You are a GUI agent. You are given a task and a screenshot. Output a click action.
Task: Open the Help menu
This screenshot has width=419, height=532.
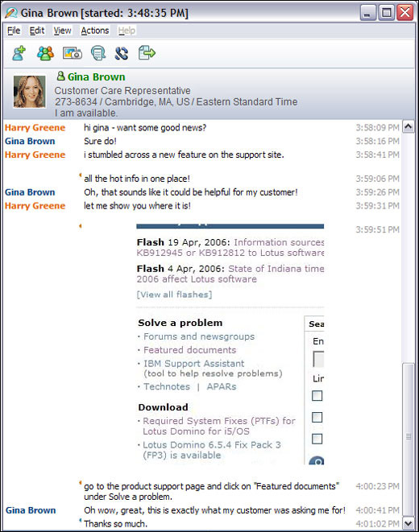coord(127,31)
